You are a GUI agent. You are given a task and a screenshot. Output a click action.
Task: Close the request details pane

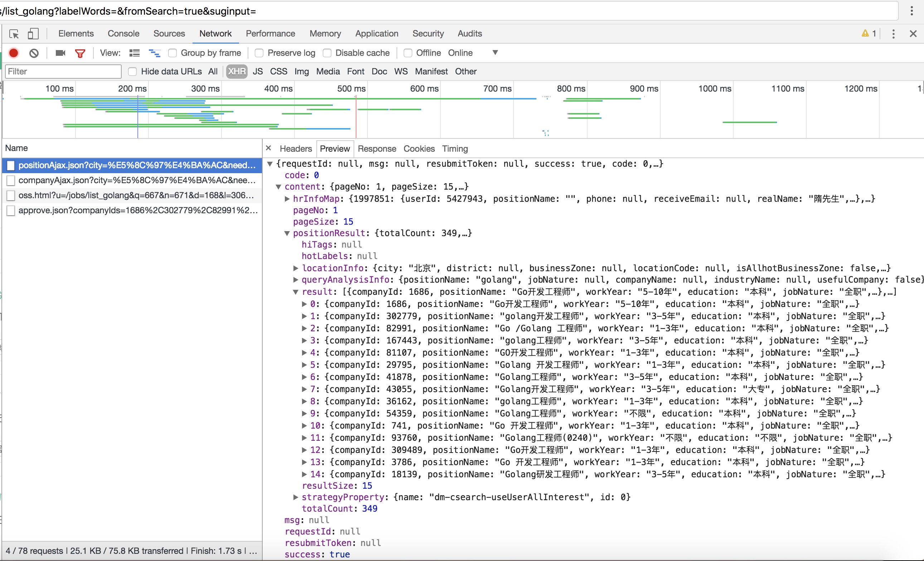point(268,148)
